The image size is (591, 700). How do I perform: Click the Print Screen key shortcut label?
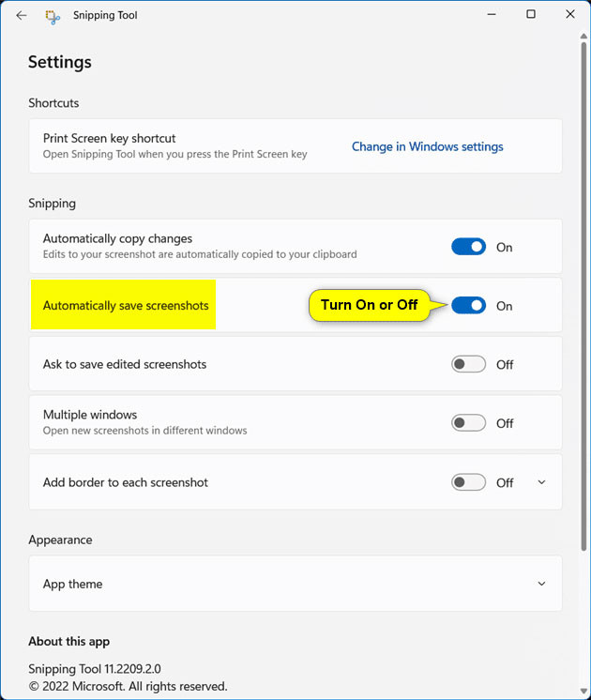109,138
